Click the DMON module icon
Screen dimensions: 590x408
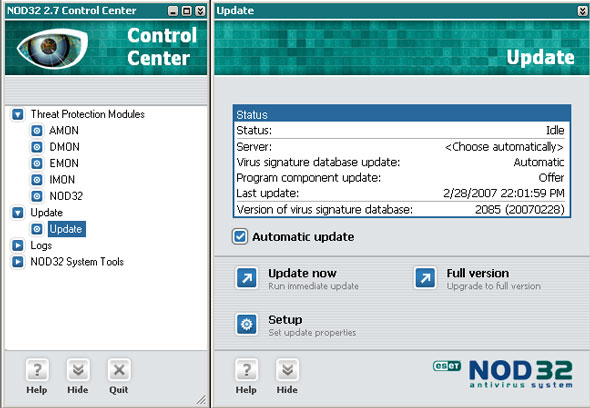pos(36,147)
